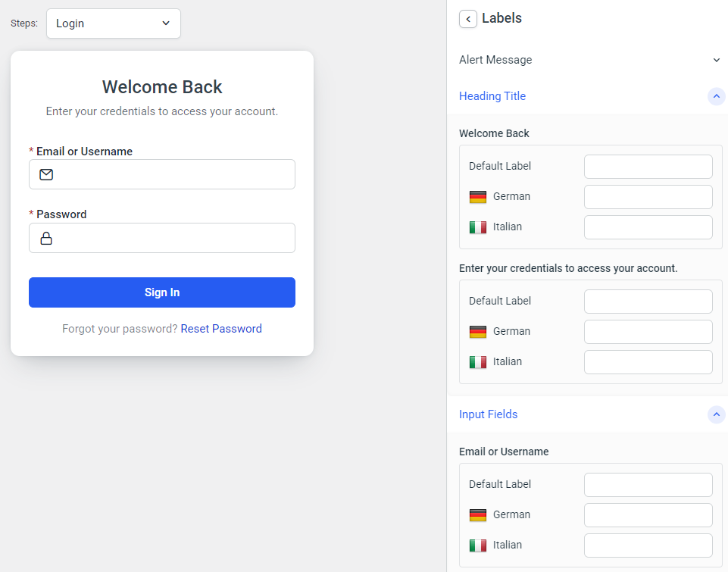Click the Italian flag under Email or Username
The height and width of the screenshot is (572, 728).
[x=478, y=545]
